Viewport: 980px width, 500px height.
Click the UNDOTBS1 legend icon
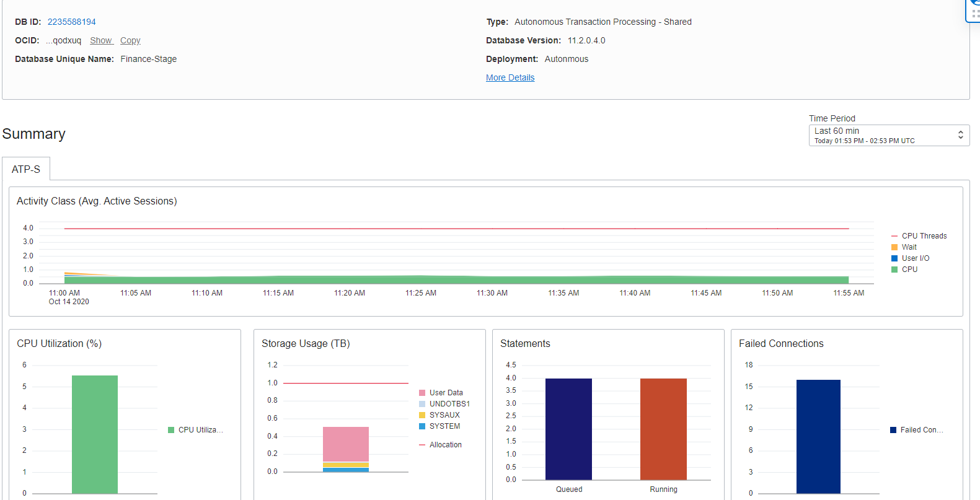pos(422,404)
